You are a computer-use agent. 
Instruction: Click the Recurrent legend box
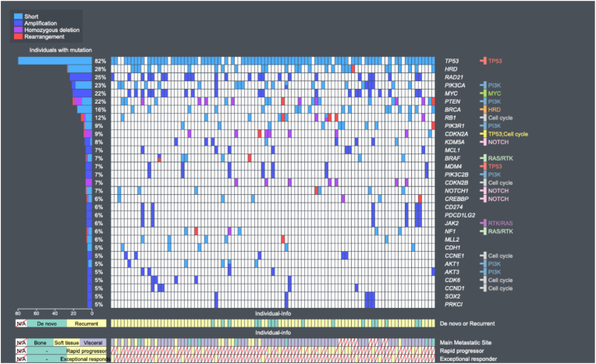coord(87,323)
